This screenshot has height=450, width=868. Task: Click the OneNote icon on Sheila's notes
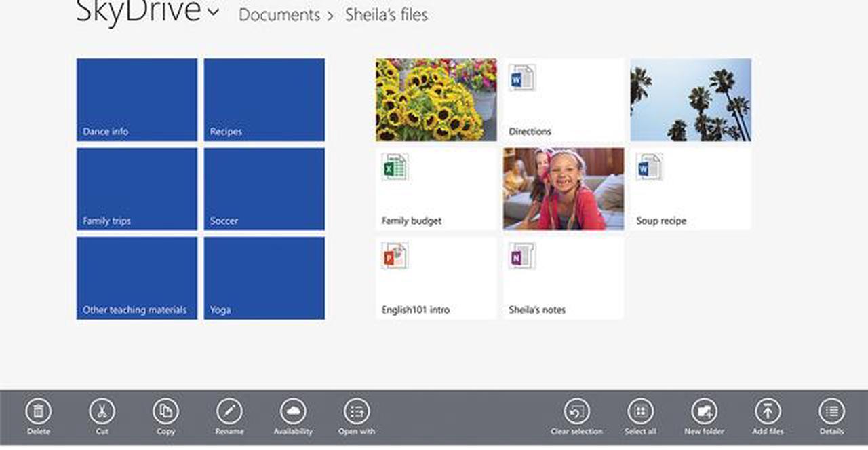click(521, 256)
